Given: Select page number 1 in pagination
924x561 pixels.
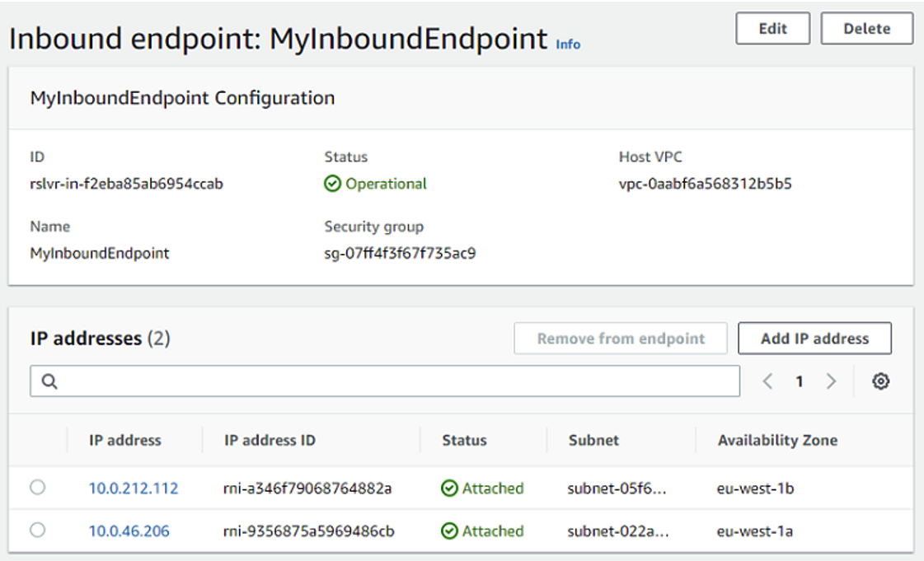Looking at the screenshot, I should 799,381.
